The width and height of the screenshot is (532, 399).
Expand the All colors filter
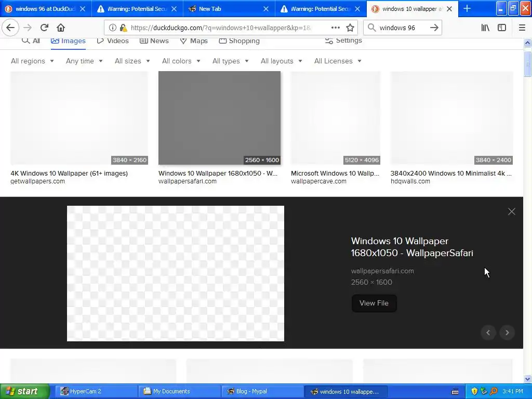(x=181, y=61)
